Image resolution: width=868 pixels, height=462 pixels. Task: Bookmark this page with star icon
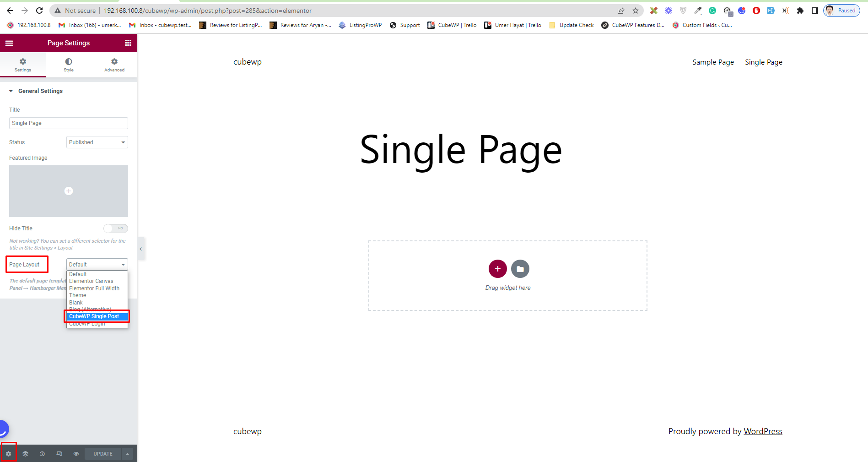click(636, 11)
